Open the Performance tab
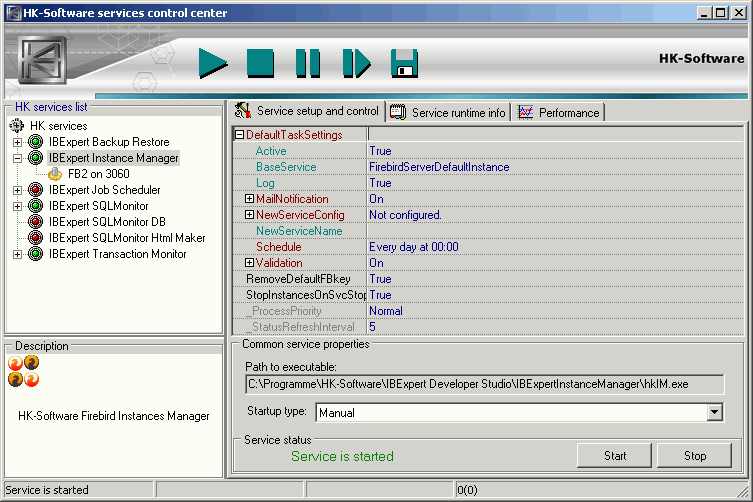The width and height of the screenshot is (753, 502). click(x=559, y=112)
